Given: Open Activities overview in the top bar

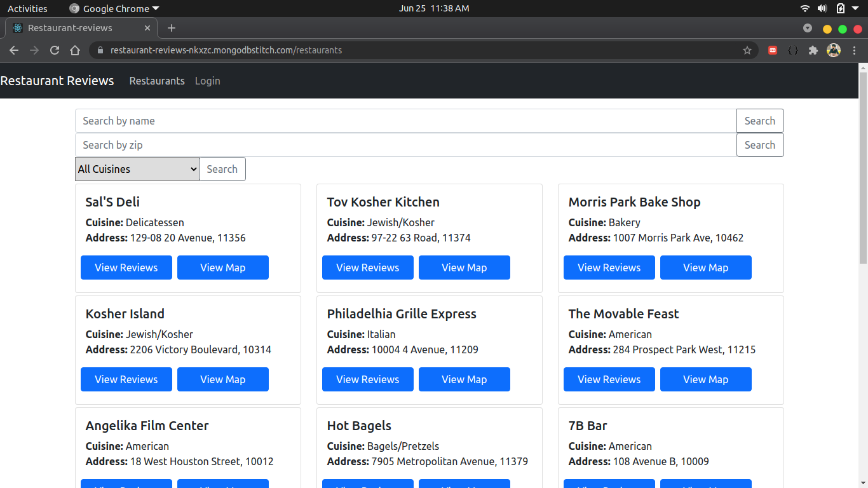Looking at the screenshot, I should (x=27, y=8).
